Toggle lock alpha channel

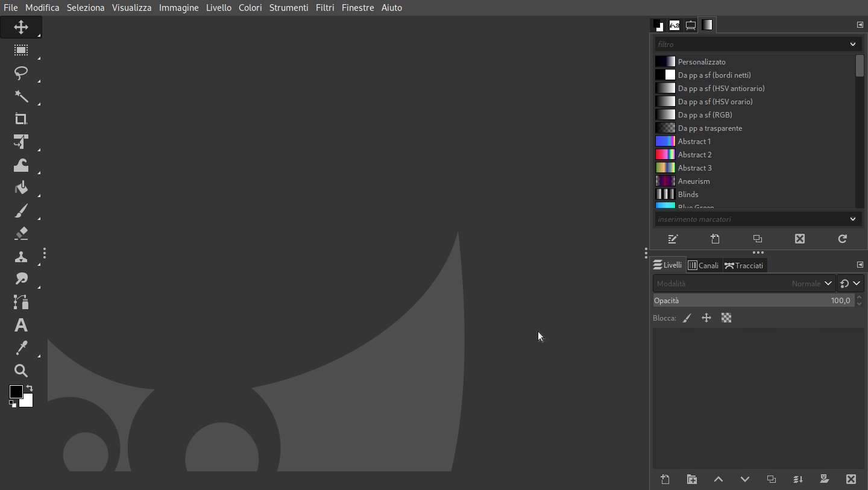point(726,318)
